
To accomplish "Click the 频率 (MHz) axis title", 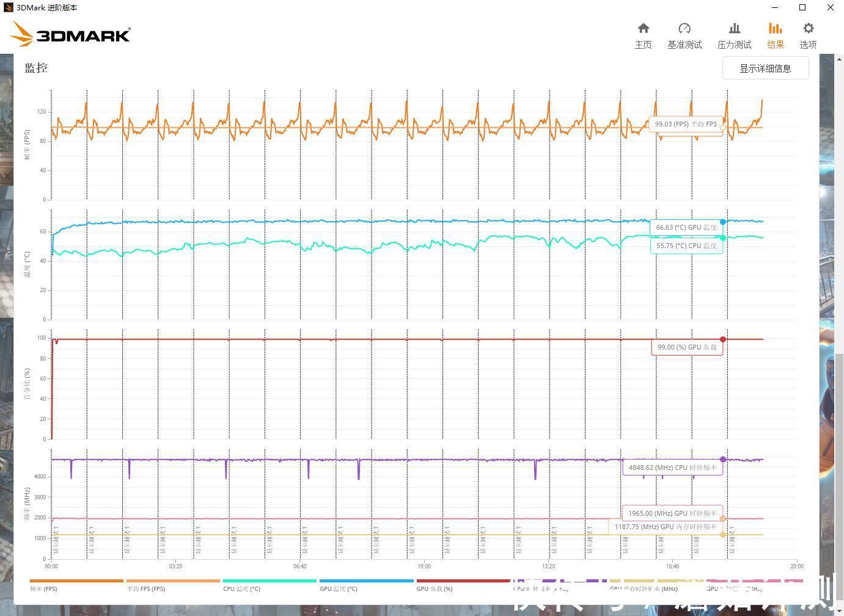I will point(27,504).
